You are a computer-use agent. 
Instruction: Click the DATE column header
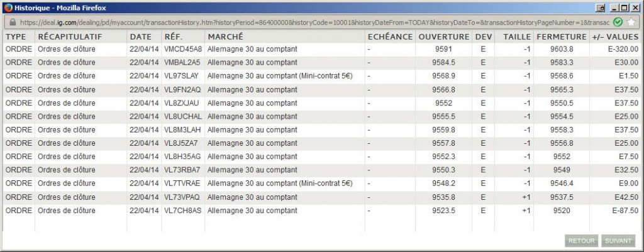(x=141, y=36)
